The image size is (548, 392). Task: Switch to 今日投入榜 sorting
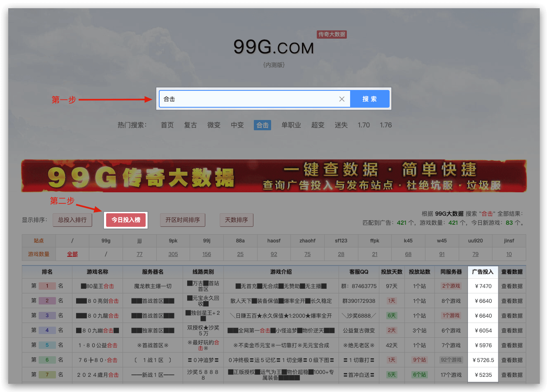(126, 220)
